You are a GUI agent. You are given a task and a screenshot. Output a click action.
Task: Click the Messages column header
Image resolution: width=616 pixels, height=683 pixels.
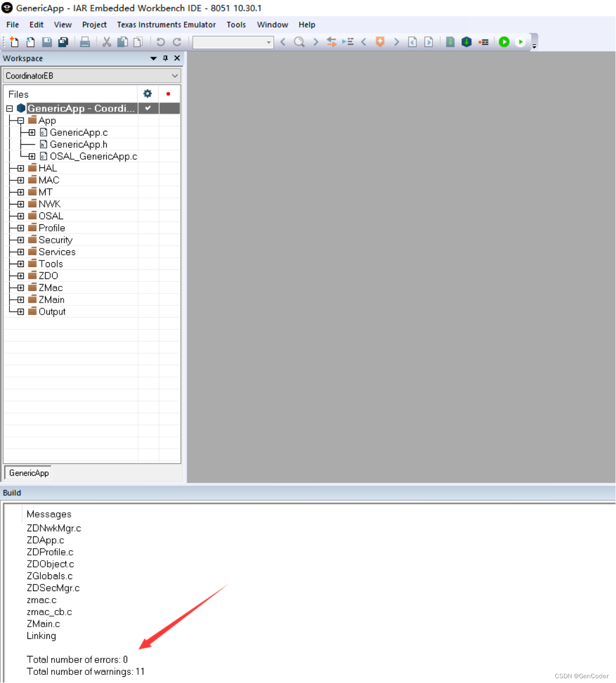49,514
